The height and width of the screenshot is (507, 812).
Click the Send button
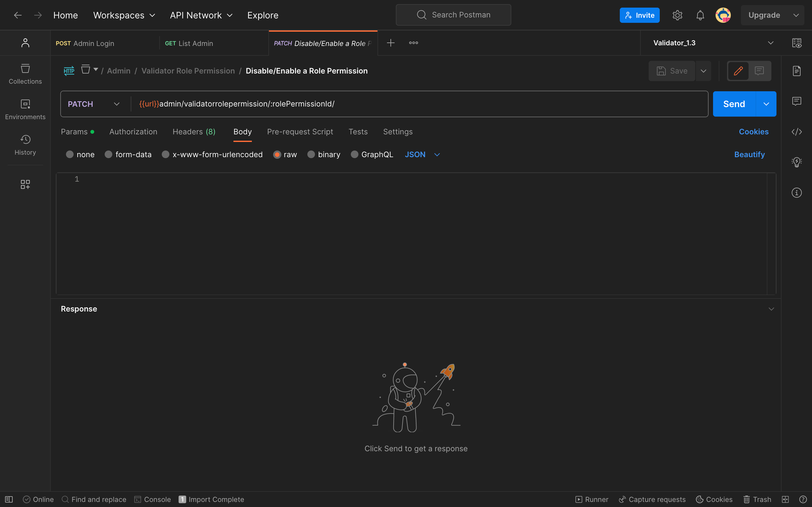pyautogui.click(x=734, y=104)
